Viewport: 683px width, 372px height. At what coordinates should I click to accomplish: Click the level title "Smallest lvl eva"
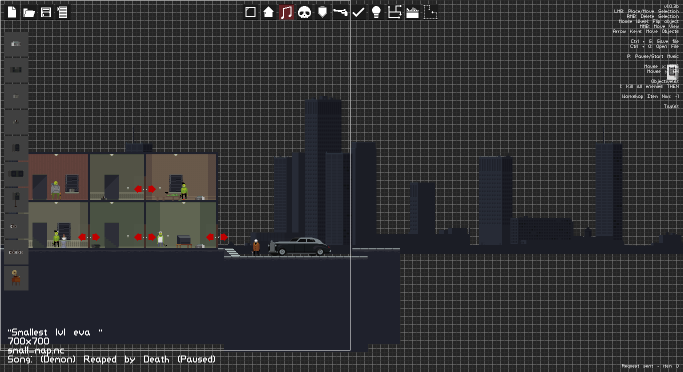coord(55,332)
